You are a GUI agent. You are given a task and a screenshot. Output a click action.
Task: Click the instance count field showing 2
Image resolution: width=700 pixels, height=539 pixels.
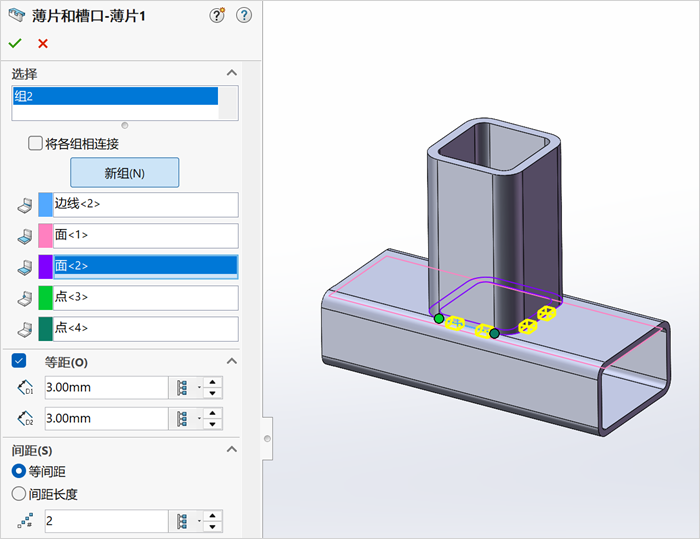[x=106, y=521]
